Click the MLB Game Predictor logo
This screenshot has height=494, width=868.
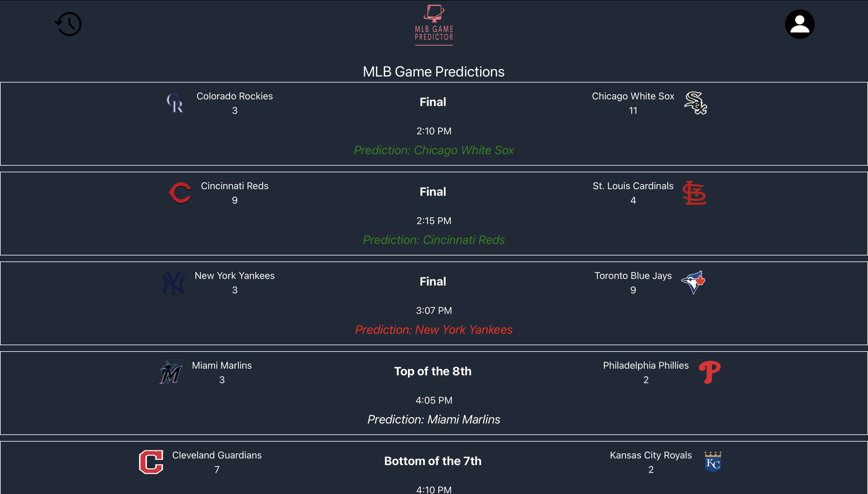433,24
